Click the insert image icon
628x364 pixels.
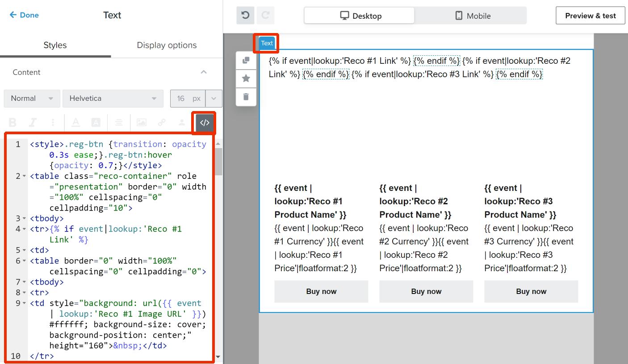[141, 123]
